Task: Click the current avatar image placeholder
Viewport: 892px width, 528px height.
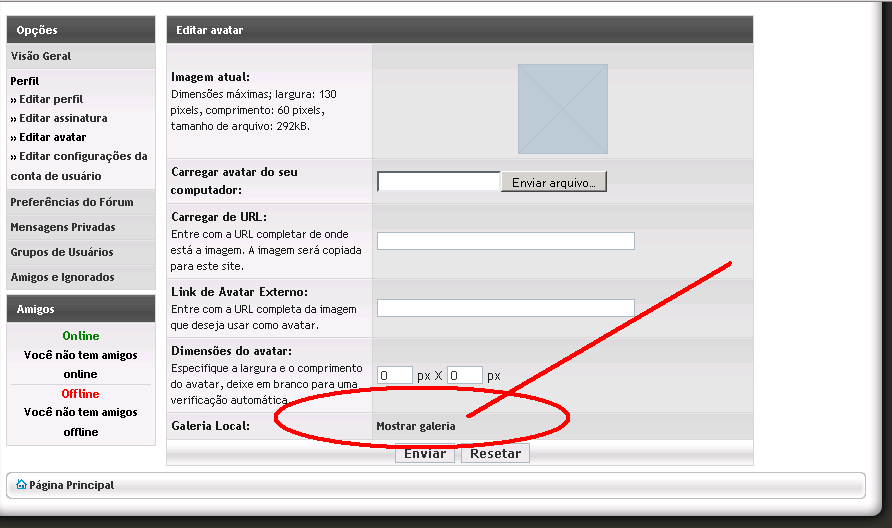Action: tap(562, 109)
